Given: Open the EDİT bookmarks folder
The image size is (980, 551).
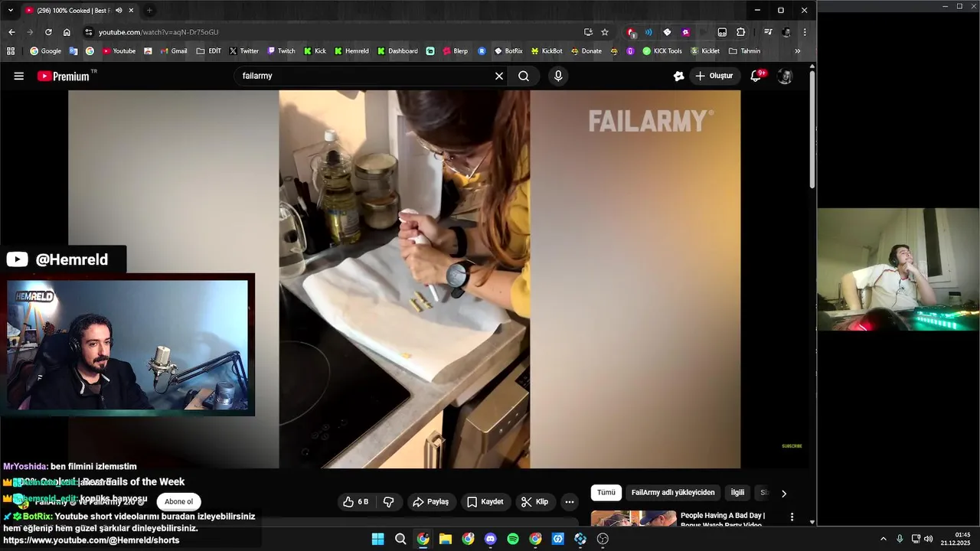Looking at the screenshot, I should coord(209,51).
